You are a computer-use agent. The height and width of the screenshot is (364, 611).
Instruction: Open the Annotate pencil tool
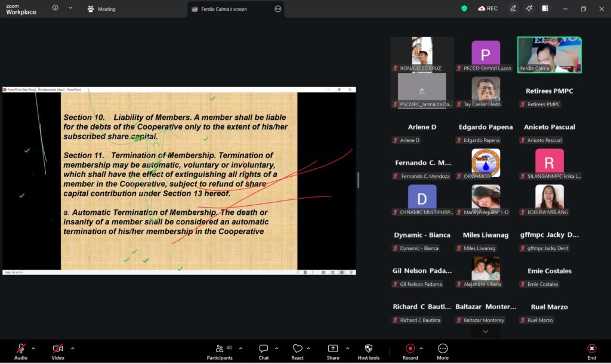coord(513,8)
